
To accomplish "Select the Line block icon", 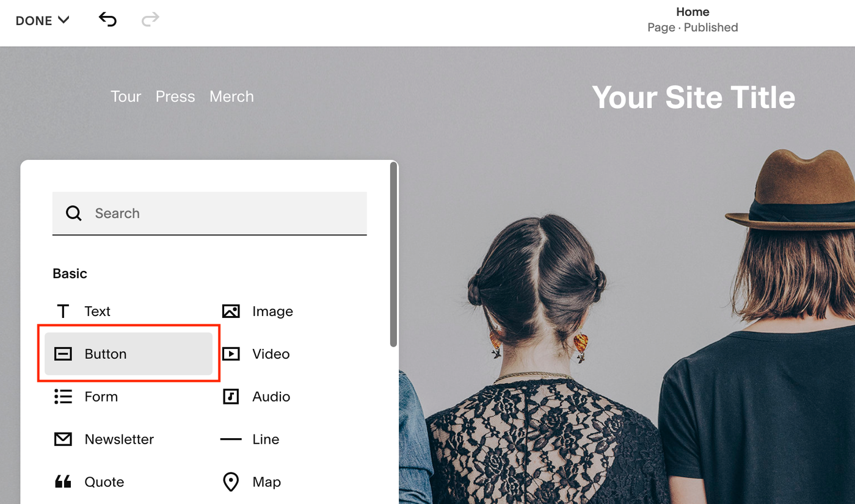I will click(x=231, y=439).
